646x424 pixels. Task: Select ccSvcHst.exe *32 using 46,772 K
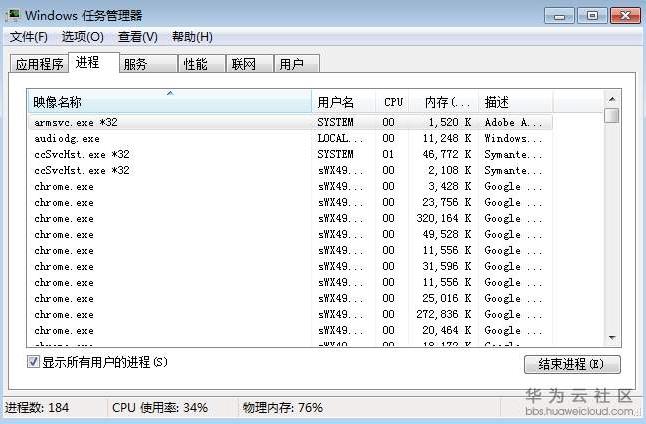[x=290, y=155]
